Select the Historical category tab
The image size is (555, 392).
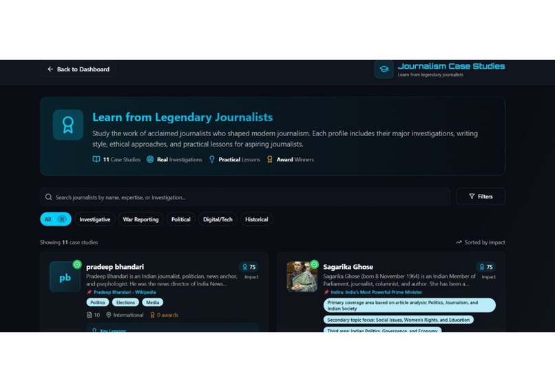click(256, 219)
